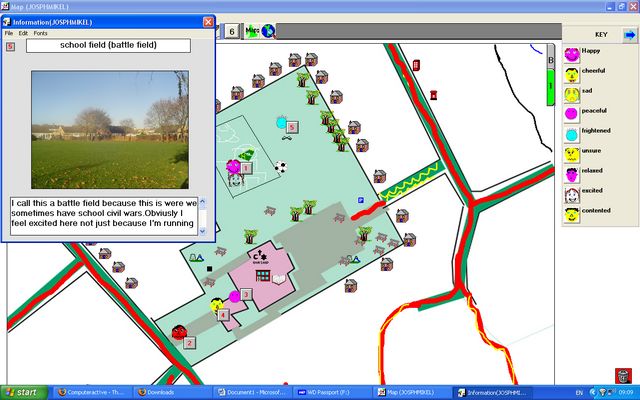Click the grey B tab on map edge

(551, 57)
